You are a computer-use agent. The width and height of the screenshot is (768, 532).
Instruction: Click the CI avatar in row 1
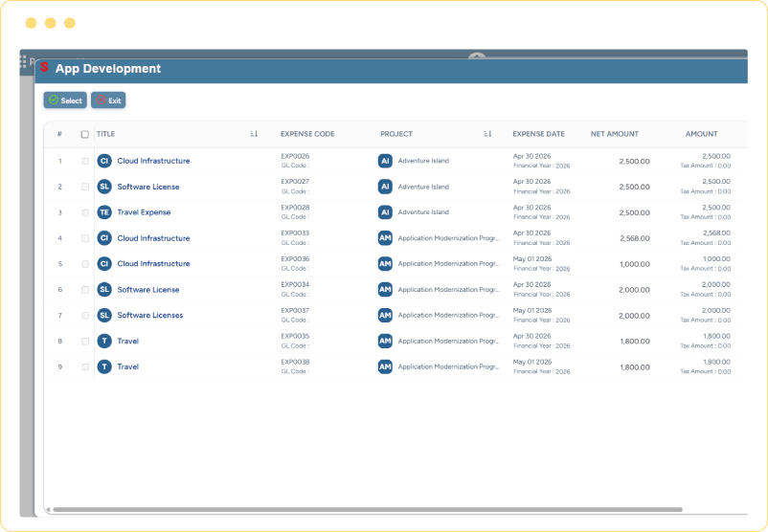(104, 161)
